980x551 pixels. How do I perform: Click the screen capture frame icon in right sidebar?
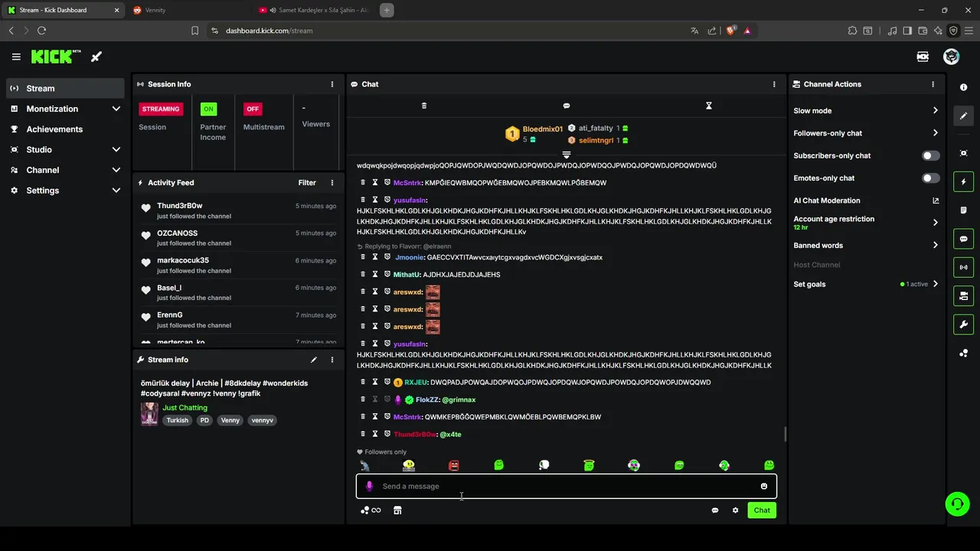click(964, 153)
